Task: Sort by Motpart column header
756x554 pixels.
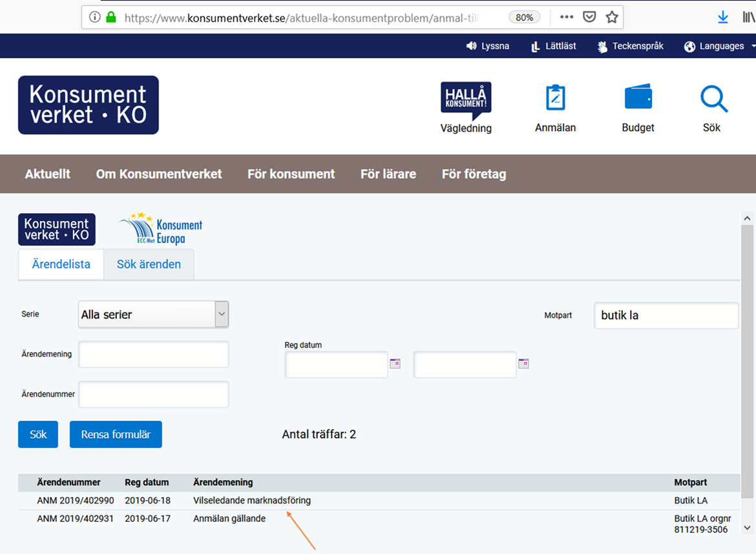Action: 691,482
